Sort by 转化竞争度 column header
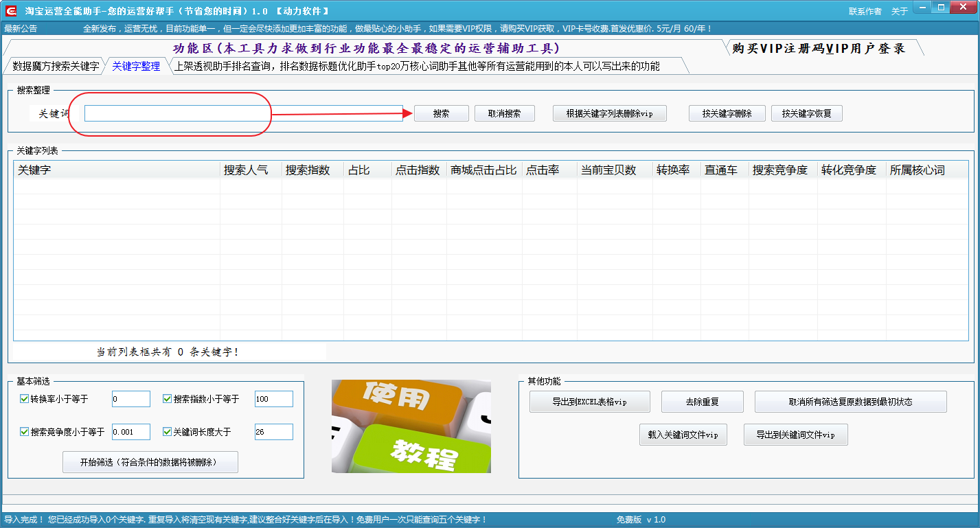This screenshot has width=980, height=528. (852, 170)
